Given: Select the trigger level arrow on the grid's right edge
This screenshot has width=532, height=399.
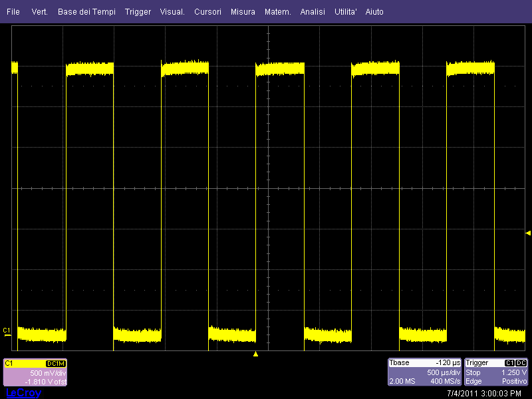Looking at the screenshot, I should [x=528, y=233].
